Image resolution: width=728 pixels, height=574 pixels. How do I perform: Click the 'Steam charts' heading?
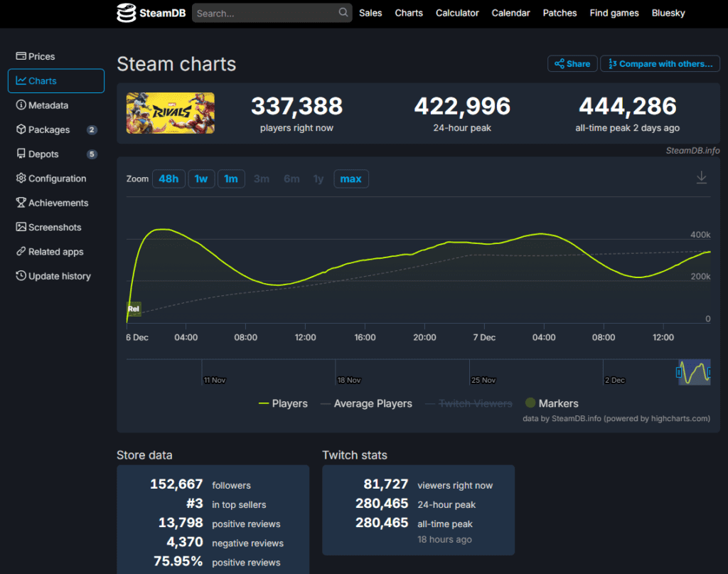point(176,64)
